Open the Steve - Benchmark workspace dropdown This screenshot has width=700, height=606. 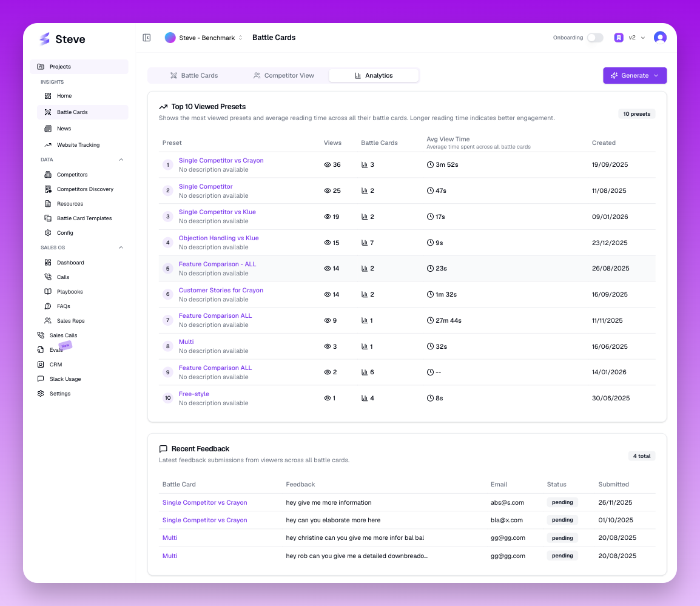click(x=204, y=38)
